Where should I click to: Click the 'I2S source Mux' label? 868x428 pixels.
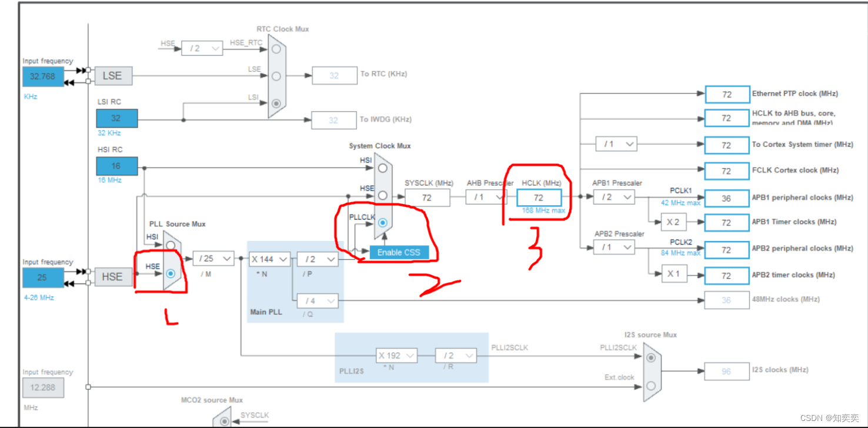pos(650,335)
